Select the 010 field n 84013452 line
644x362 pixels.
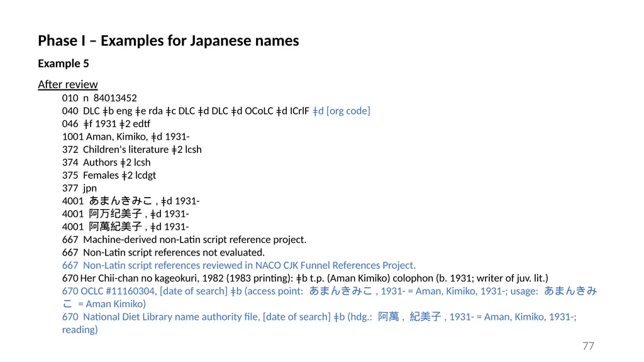[x=99, y=98]
